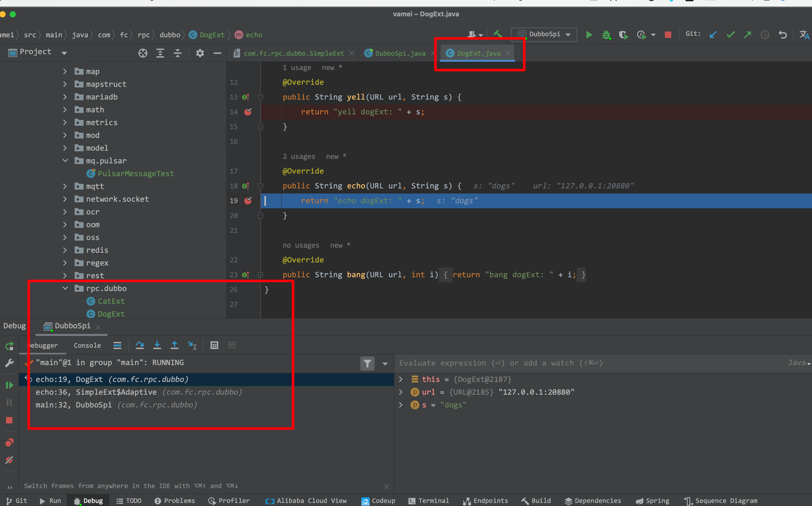
Task: Toggle breakpoint on line 19
Action: (x=248, y=200)
